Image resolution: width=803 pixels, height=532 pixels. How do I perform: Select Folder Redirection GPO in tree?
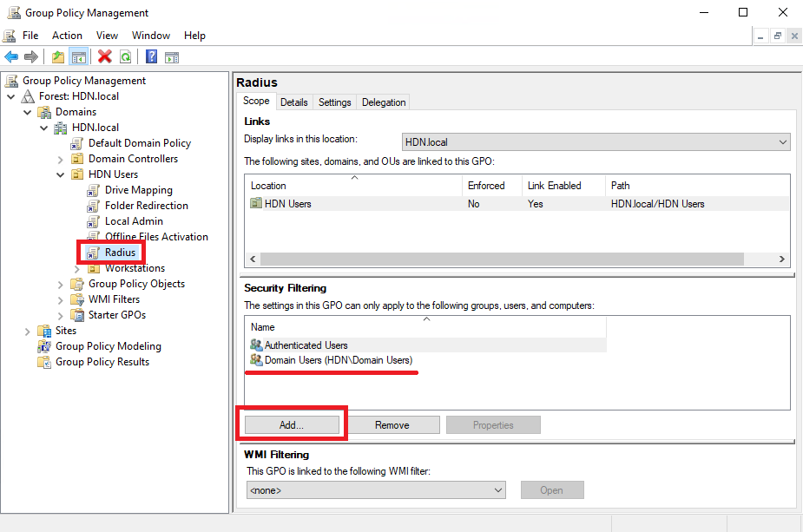point(147,206)
